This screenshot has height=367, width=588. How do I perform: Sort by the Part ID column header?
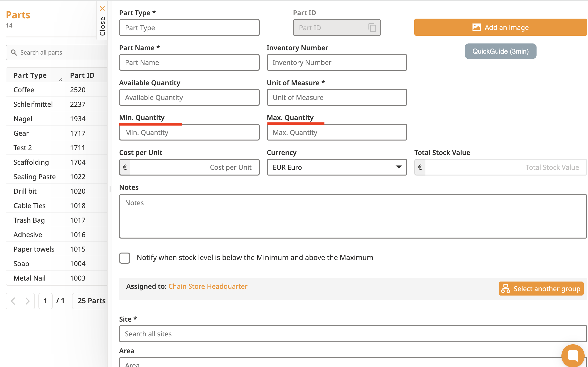click(82, 75)
